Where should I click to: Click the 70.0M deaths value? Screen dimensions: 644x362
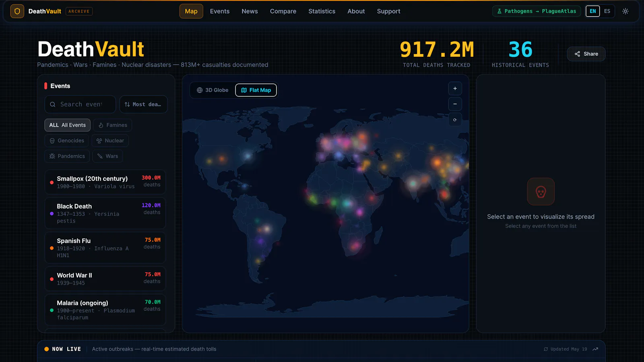coord(153,302)
